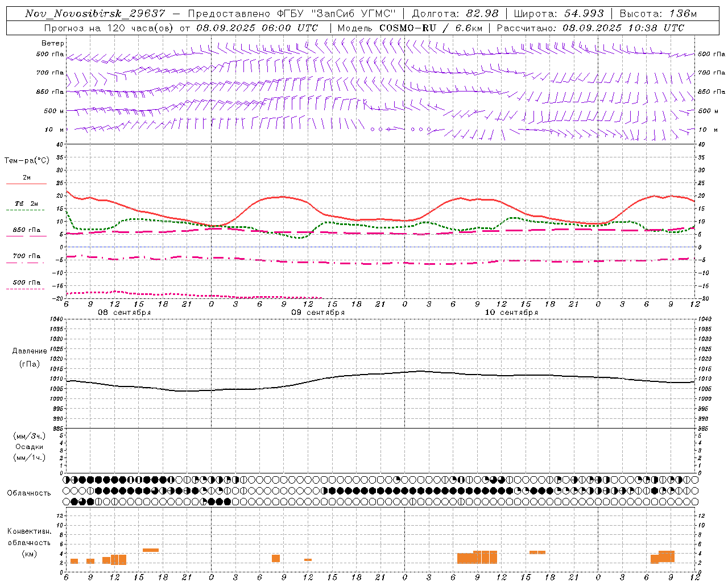Select the "Долгота: 82.98" header value

coord(454,14)
